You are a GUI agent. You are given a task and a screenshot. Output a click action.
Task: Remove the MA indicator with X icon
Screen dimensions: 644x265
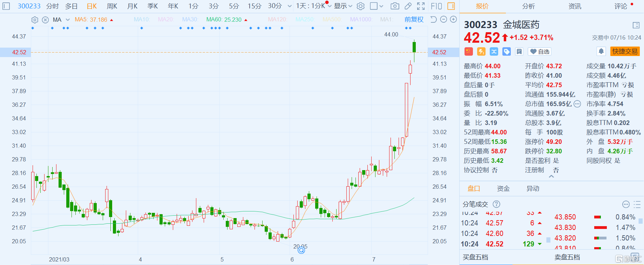tap(45, 20)
